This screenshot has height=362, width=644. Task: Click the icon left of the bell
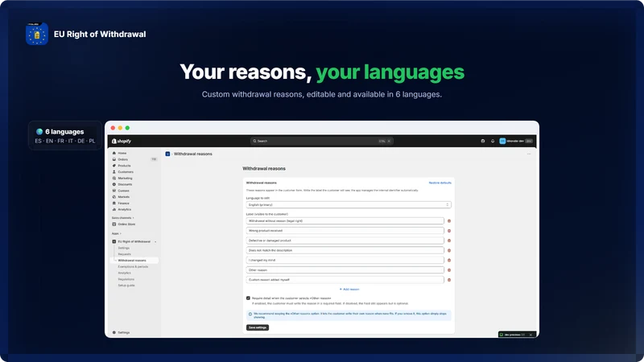[x=482, y=141]
